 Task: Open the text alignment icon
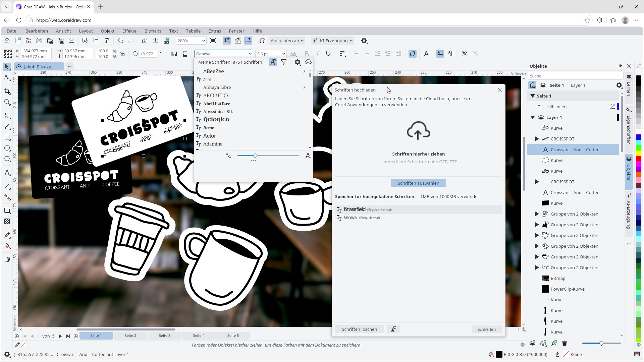click(342, 54)
